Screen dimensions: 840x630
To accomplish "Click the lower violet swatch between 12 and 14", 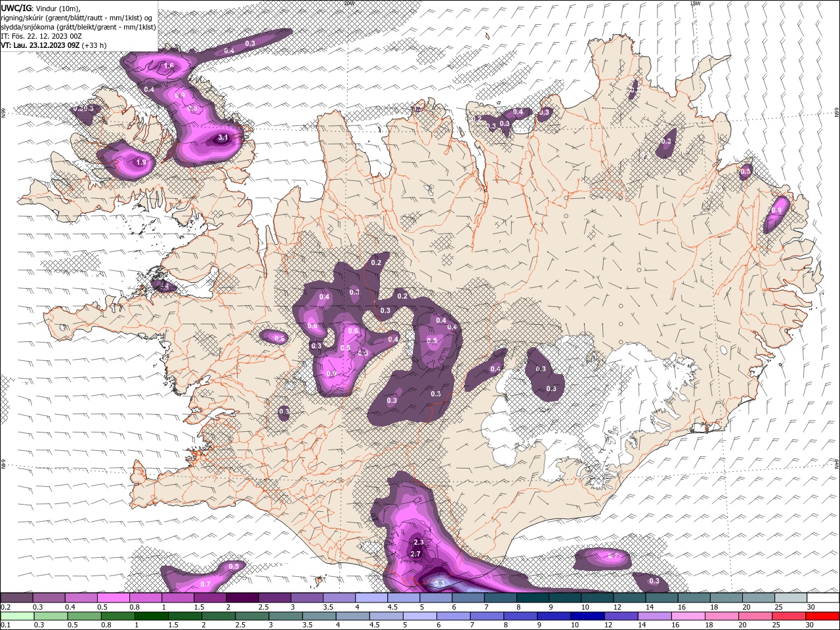I will click(621, 616).
